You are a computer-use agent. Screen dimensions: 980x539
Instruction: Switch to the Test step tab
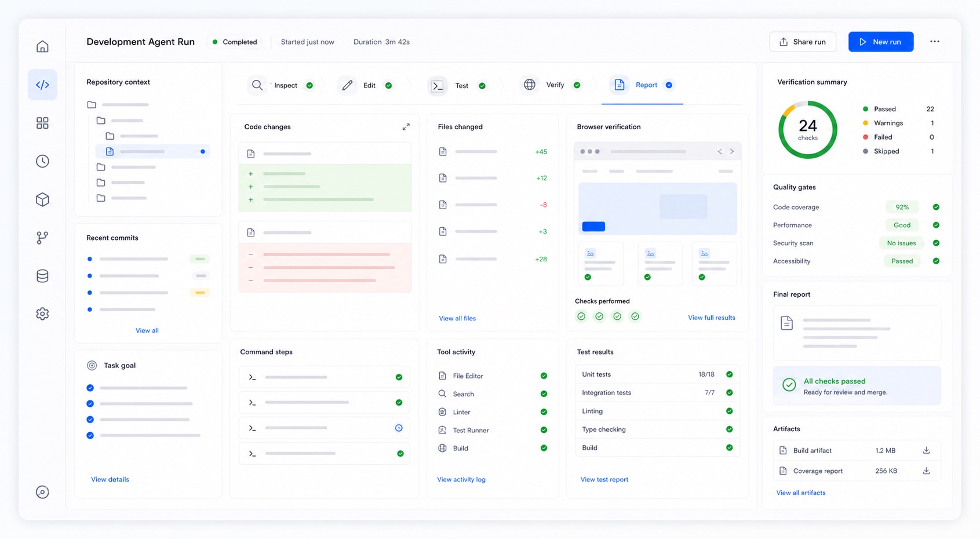point(458,85)
